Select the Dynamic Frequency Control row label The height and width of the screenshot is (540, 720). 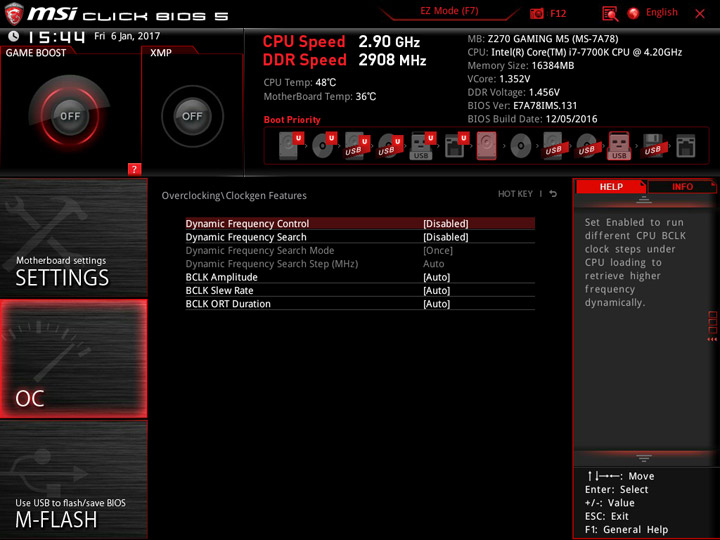point(247,224)
